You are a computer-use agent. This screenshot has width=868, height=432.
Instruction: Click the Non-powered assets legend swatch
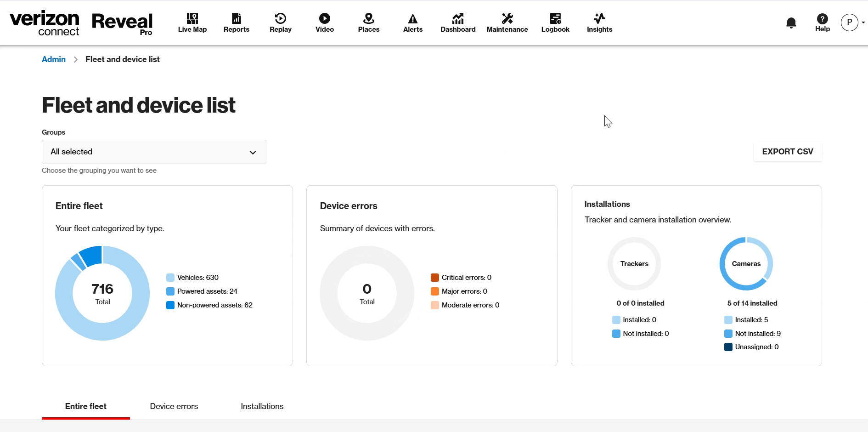click(170, 305)
